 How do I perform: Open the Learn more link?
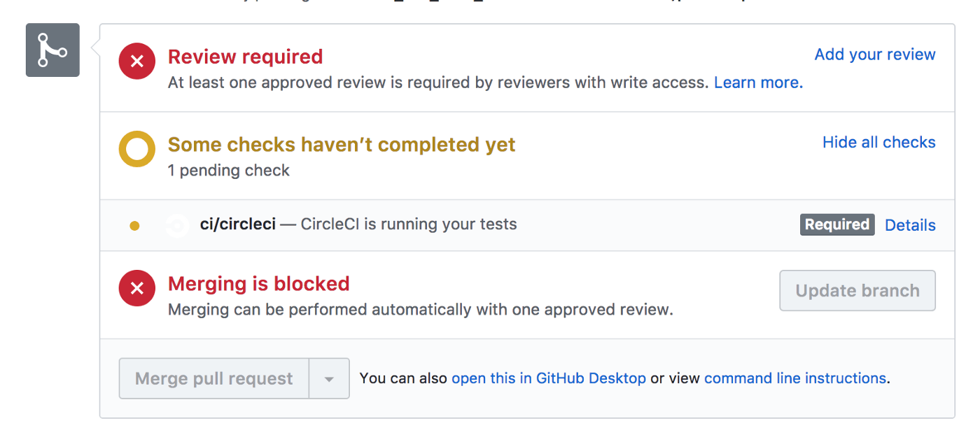(x=758, y=83)
